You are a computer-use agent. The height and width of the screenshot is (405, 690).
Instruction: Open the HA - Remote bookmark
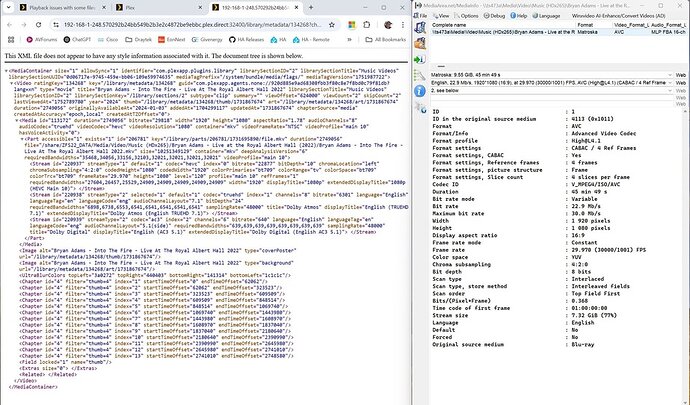click(311, 40)
